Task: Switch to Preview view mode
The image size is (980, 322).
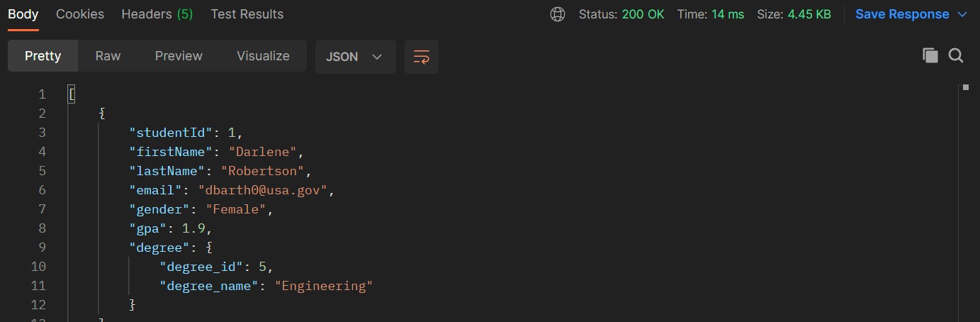Action: tap(179, 56)
